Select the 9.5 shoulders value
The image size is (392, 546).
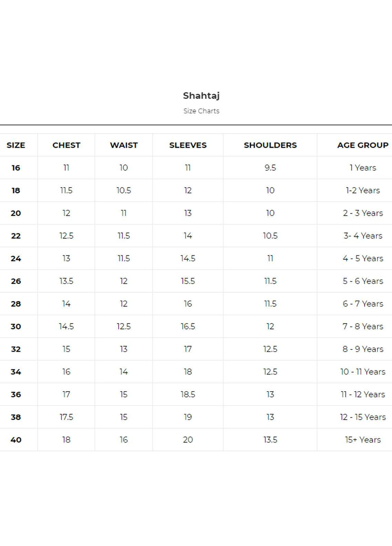tap(270, 168)
